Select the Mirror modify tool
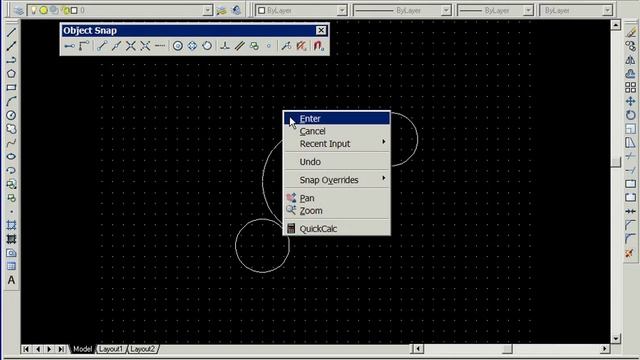The height and width of the screenshot is (360, 640). (x=631, y=60)
